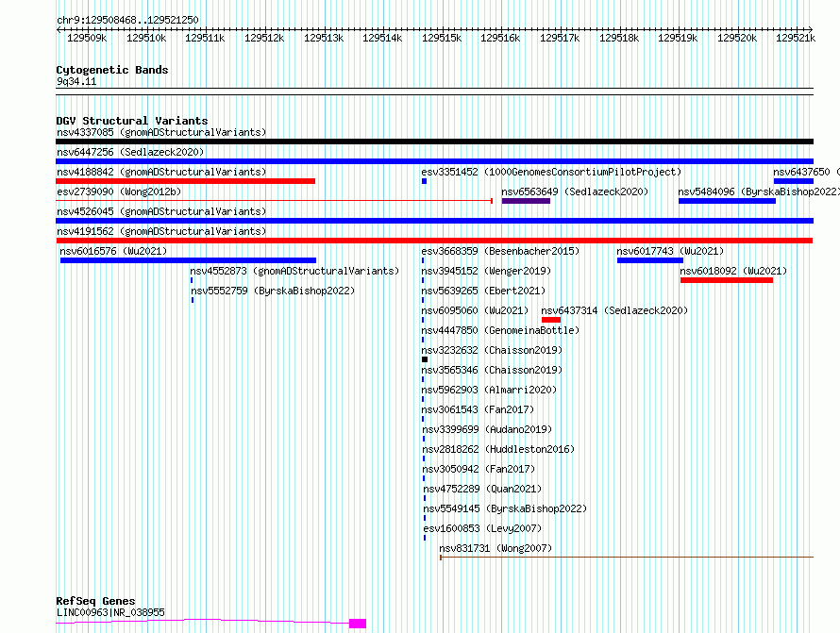Viewport: 840px width, 633px height.
Task: Click the nsv4337085 black variant bar
Action: click(434, 142)
